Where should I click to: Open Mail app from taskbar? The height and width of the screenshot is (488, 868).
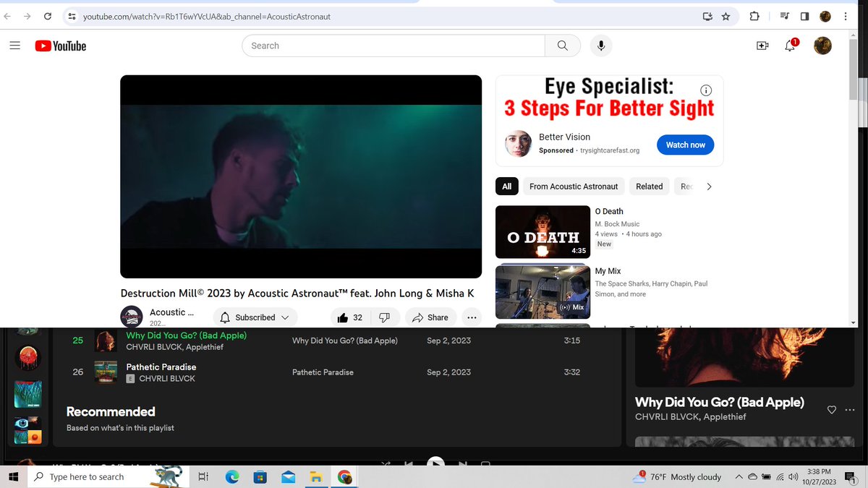tap(289, 477)
